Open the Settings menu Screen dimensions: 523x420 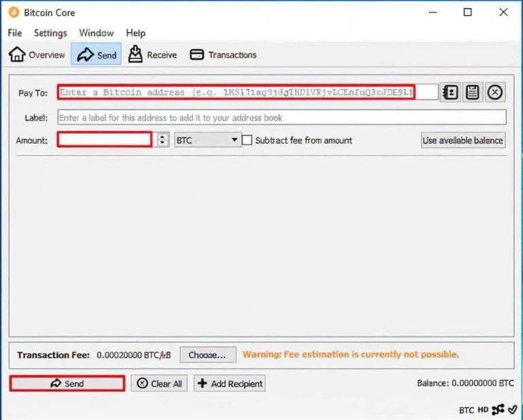click(50, 33)
